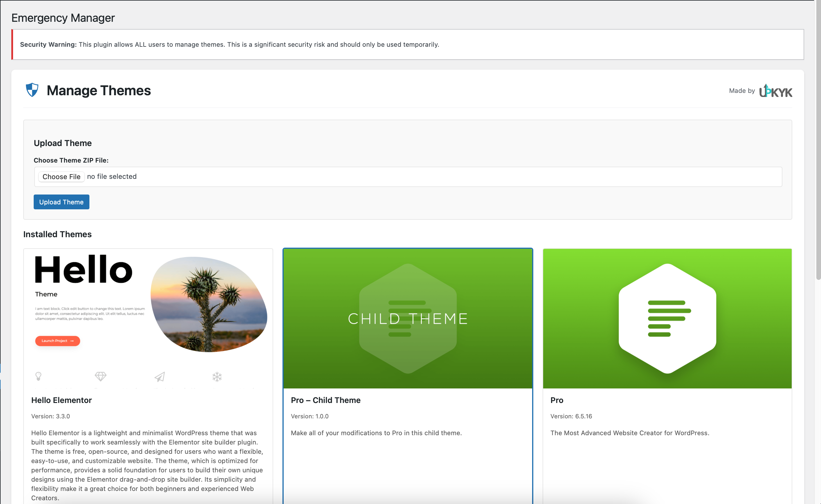Click the shield icon beside Manage Themes
This screenshot has width=821, height=504.
click(32, 90)
